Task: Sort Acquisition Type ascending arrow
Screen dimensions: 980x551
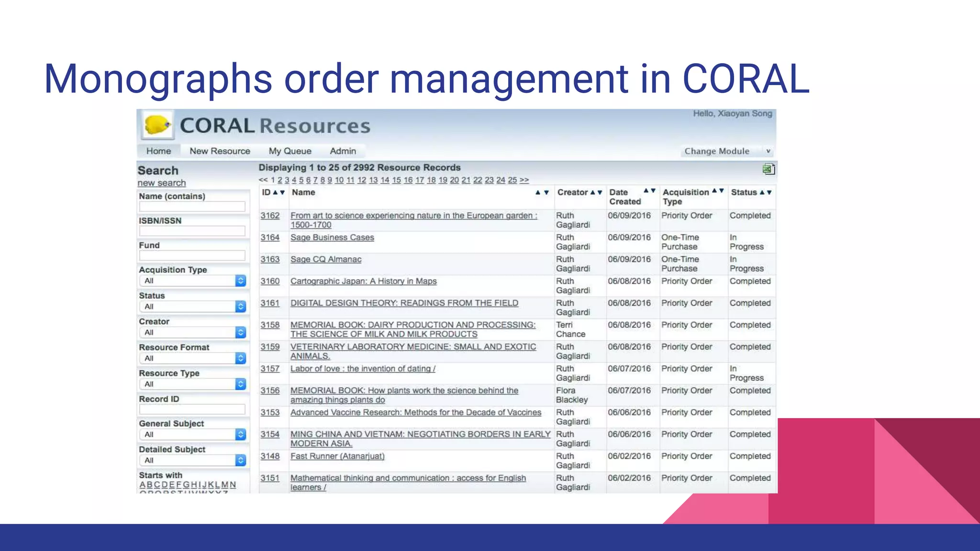Action: tap(714, 190)
